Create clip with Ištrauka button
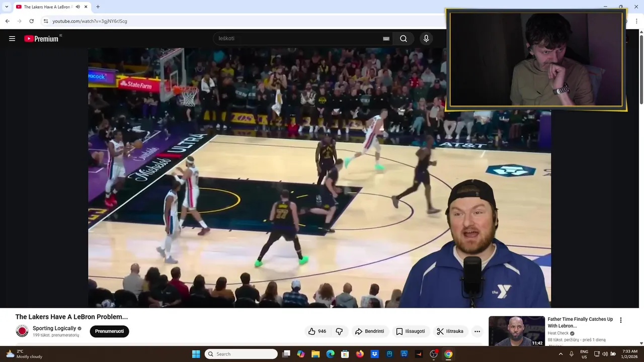 [x=450, y=331]
